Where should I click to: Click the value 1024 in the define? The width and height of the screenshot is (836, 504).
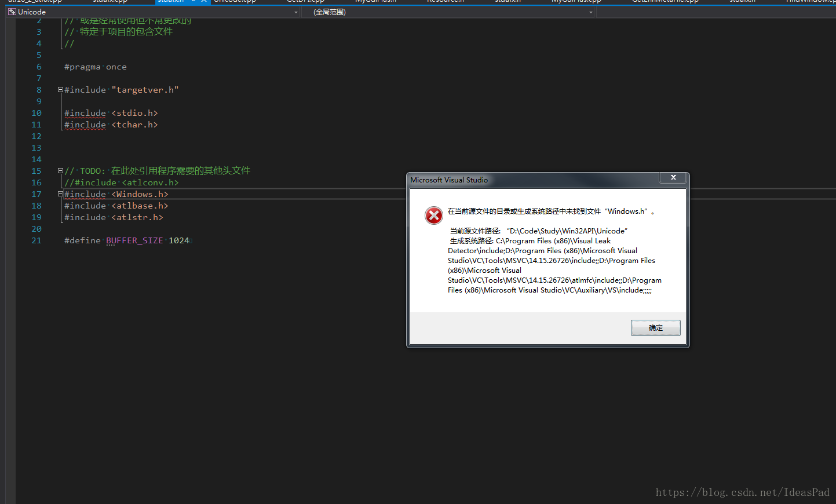tap(179, 240)
